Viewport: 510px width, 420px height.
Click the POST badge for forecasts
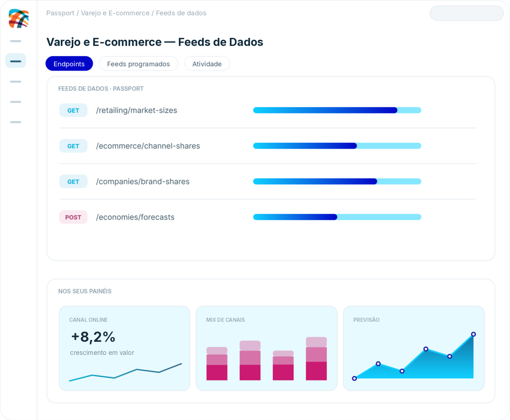73,217
